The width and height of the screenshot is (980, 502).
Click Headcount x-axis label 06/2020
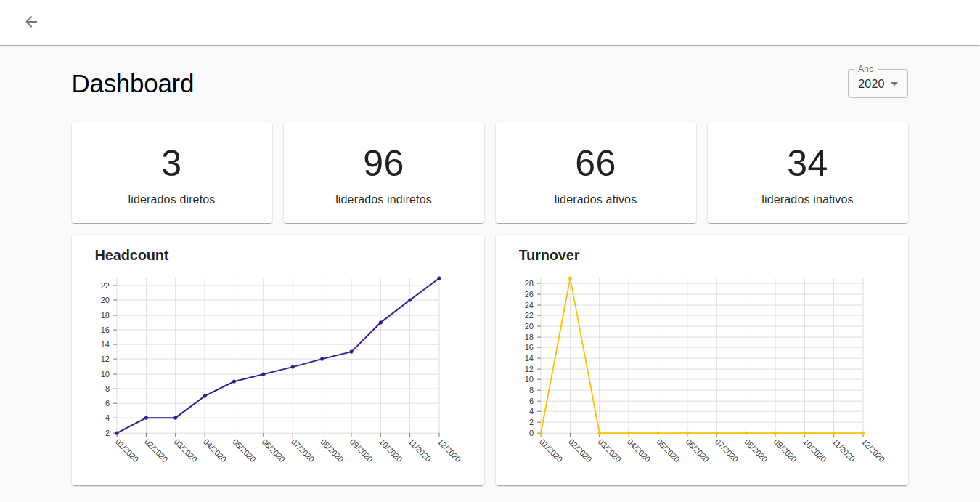click(274, 450)
